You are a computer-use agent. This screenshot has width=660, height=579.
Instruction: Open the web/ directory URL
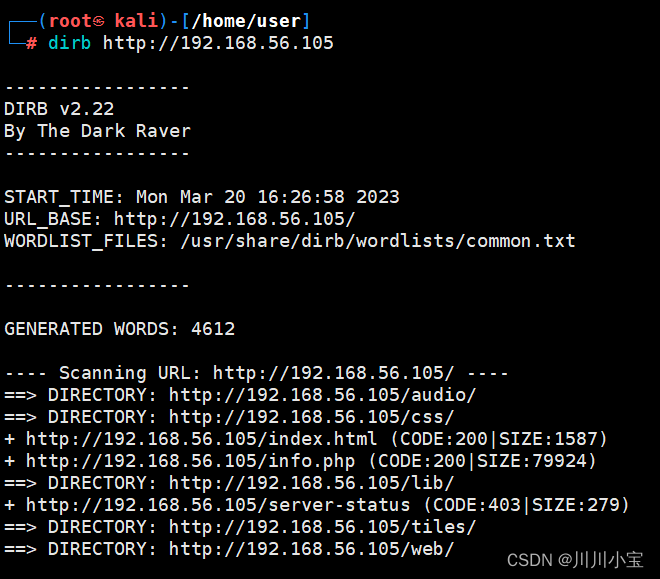311,549
